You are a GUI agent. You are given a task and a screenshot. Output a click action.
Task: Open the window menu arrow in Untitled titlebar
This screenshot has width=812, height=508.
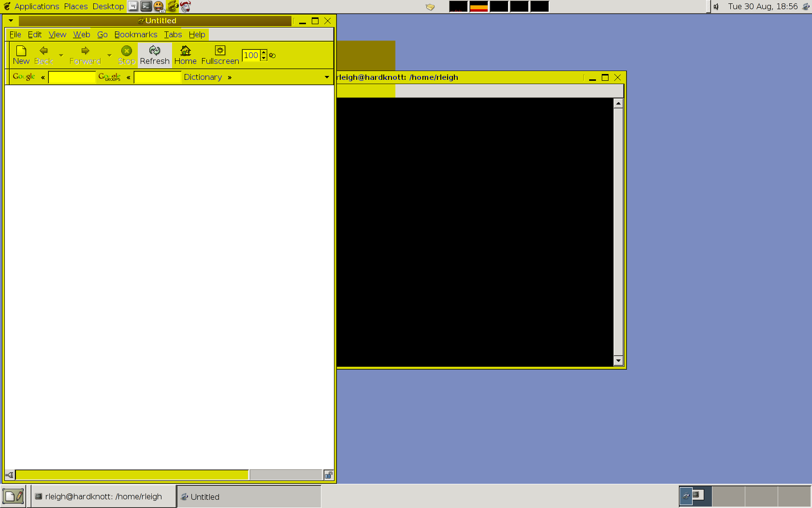pyautogui.click(x=11, y=21)
